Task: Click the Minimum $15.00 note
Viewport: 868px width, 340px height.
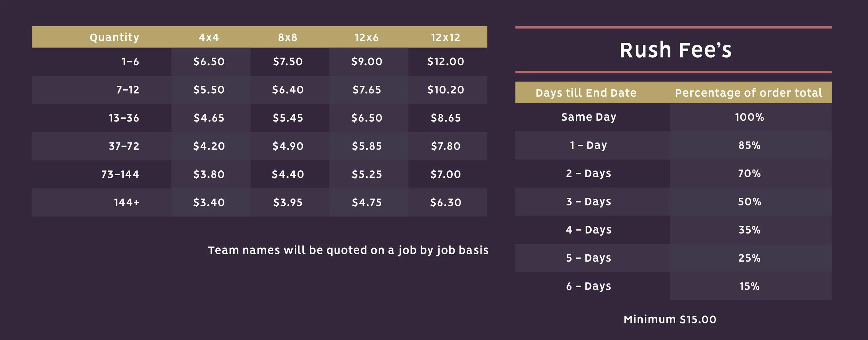Action: point(670,320)
